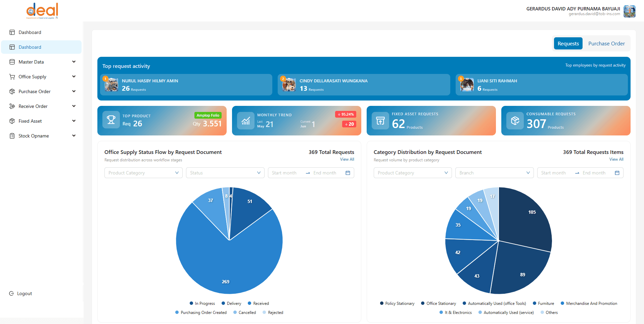This screenshot has height=324, width=644.
Task: Open the Status dropdown filter
Action: 225,173
